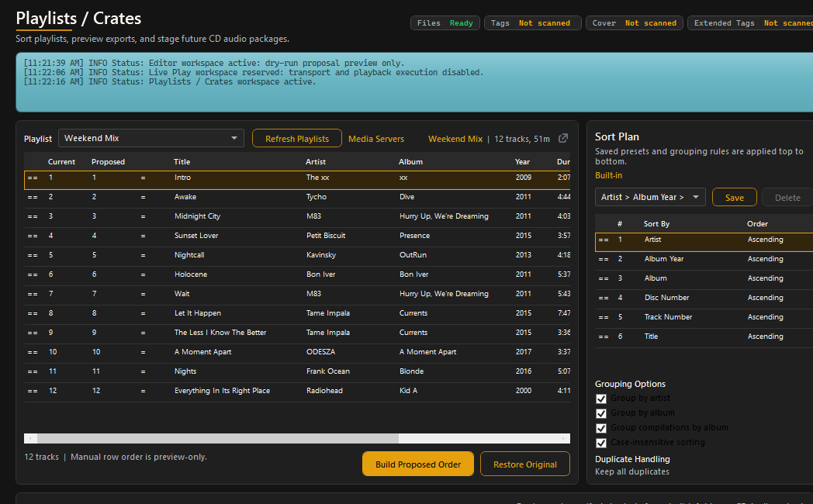Click the drag handle of the Nights row
The height and width of the screenshot is (504, 813).
point(33,371)
